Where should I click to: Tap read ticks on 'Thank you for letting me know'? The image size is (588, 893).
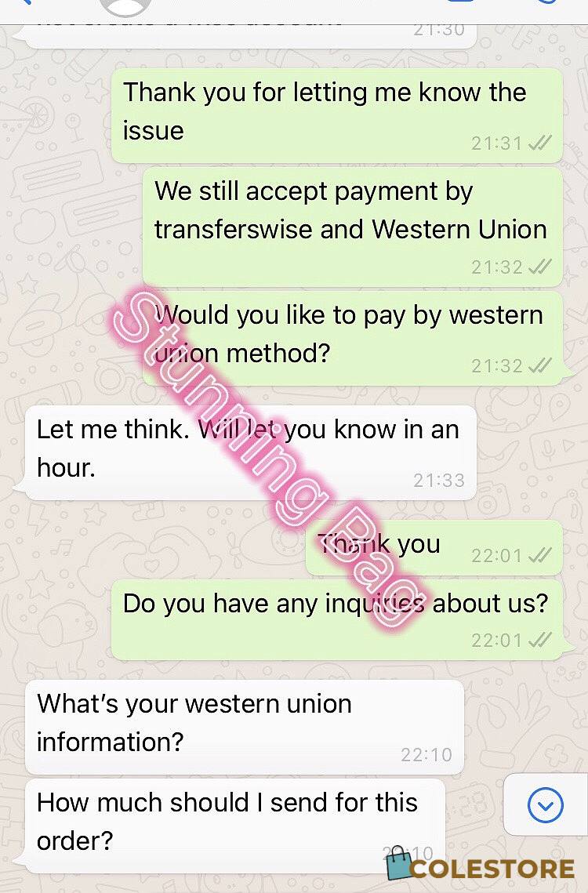[539, 143]
